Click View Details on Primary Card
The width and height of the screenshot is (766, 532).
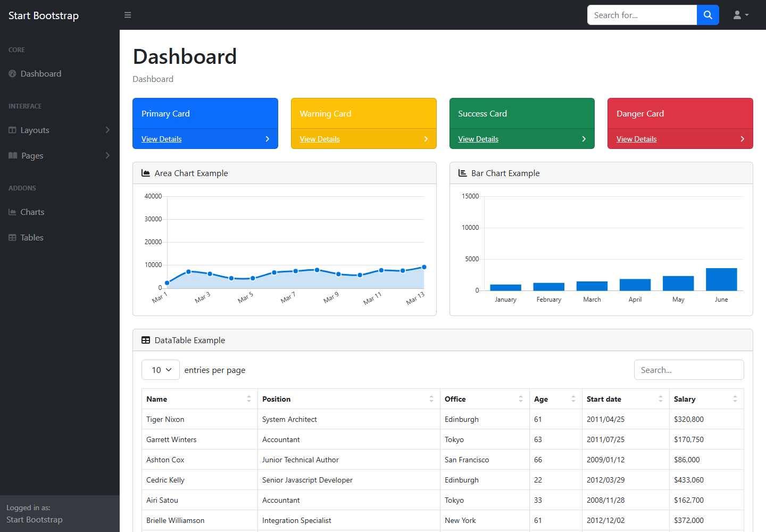pos(162,139)
